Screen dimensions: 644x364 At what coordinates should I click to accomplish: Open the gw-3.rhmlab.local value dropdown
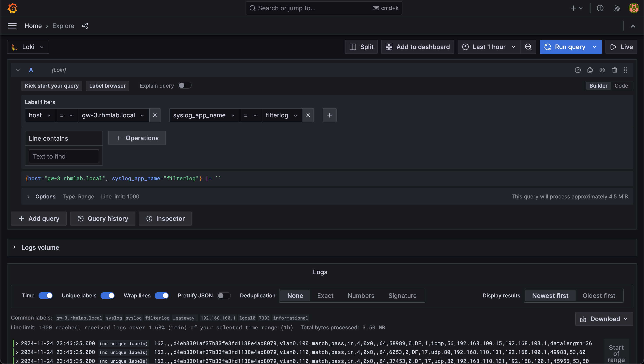click(113, 115)
